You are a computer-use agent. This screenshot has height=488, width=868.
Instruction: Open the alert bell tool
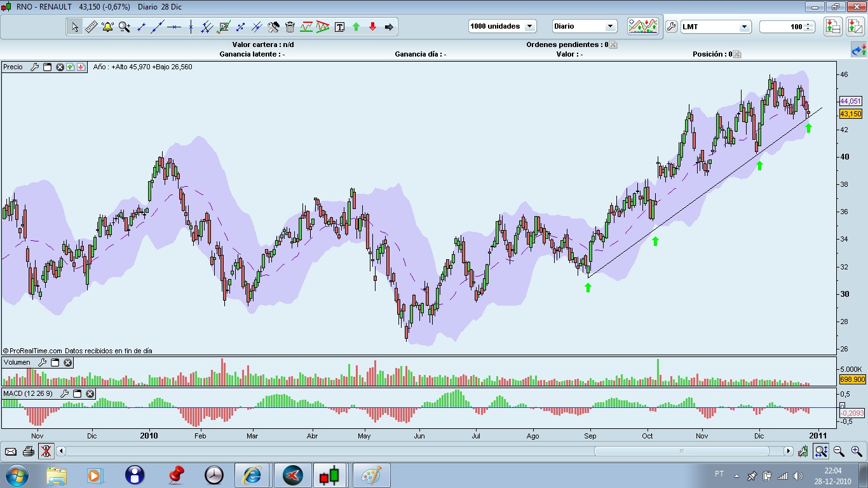click(x=107, y=27)
